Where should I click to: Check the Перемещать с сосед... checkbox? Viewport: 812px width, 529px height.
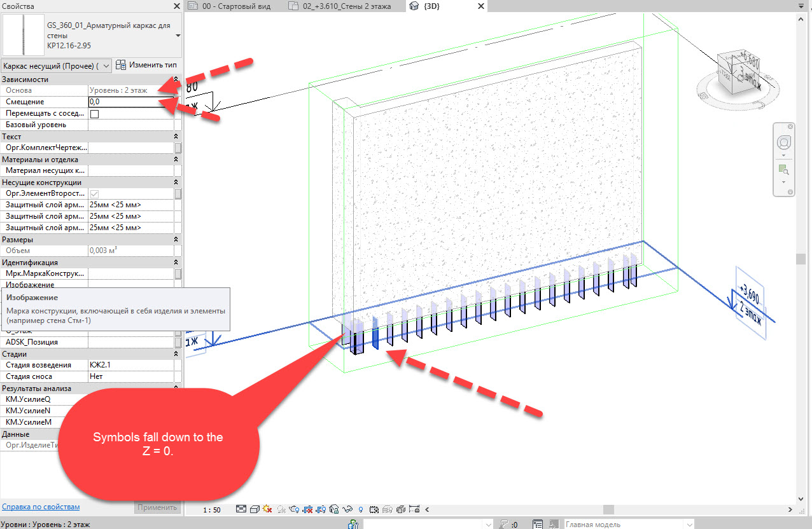[x=94, y=114]
